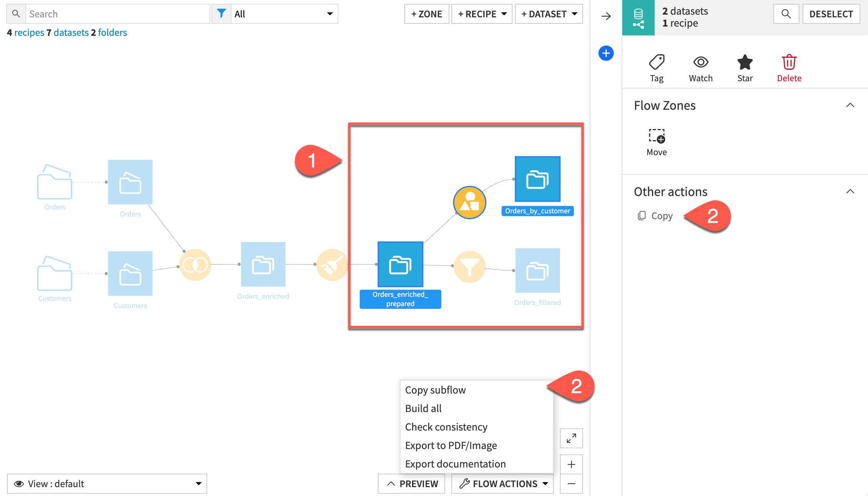Collapse the right panel with the arrow toggle
868x496 pixels.
pyautogui.click(x=605, y=16)
